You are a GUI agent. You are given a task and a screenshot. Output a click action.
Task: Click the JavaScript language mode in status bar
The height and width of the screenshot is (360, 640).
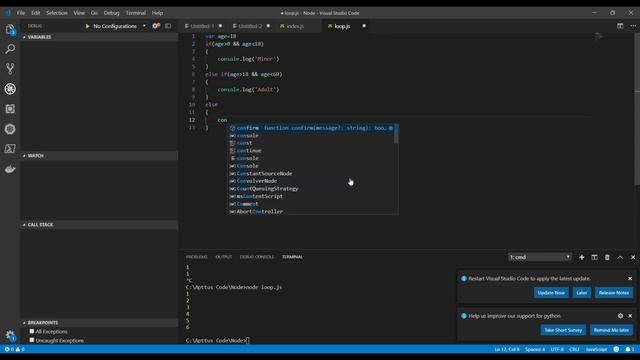click(596, 349)
